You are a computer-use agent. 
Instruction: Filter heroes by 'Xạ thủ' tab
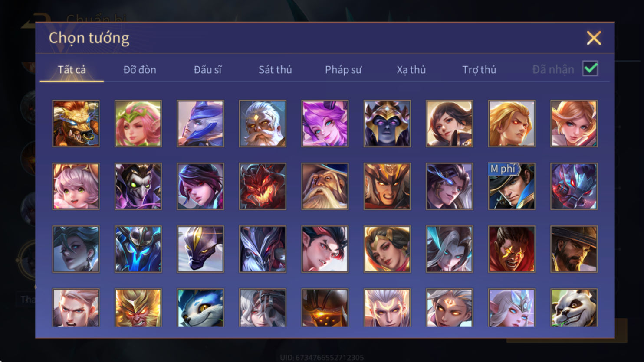pos(411,70)
